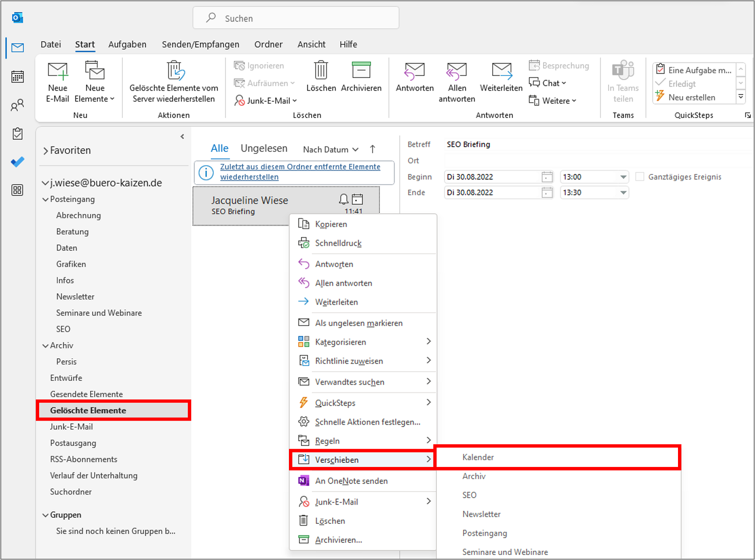Screen dimensions: 755x560
Task: Collapse the folder pane
Action: [x=182, y=136]
